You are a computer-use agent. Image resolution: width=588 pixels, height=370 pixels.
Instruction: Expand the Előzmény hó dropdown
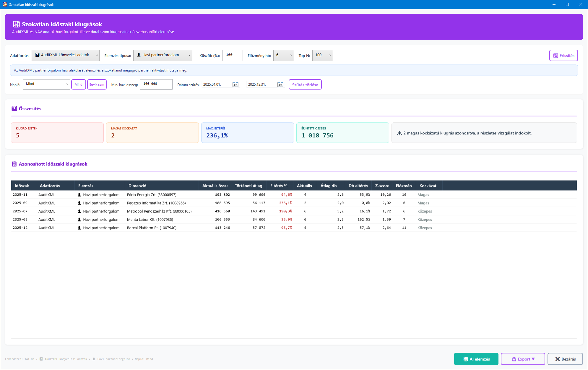pos(283,55)
